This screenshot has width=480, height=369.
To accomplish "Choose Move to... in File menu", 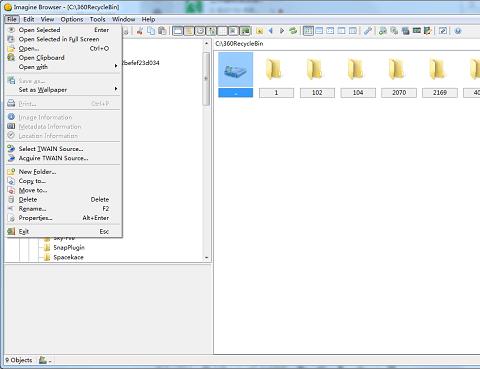I will [63, 190].
